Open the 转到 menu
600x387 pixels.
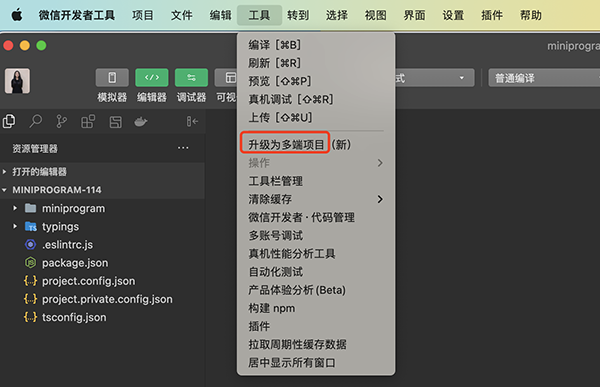[298, 15]
